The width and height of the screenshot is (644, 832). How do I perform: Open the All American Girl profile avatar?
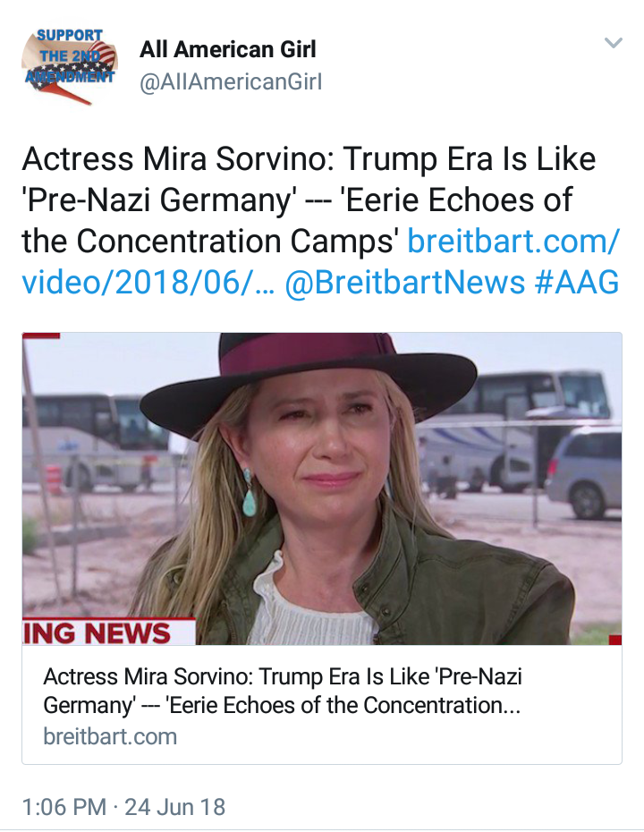[70, 67]
